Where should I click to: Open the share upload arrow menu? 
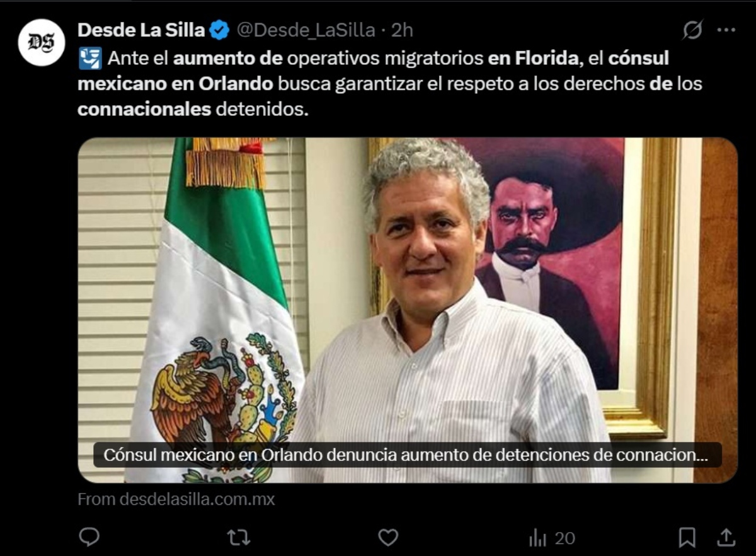[726, 537]
